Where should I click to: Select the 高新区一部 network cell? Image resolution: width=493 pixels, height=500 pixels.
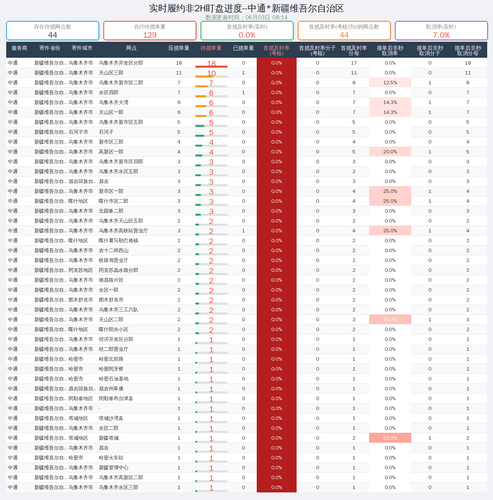click(x=111, y=152)
